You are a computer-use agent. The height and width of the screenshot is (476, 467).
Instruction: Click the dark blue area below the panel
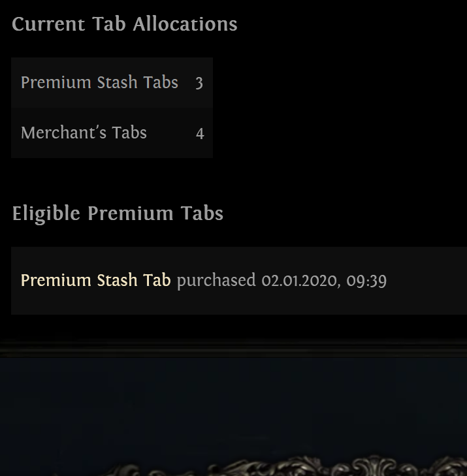click(233, 404)
